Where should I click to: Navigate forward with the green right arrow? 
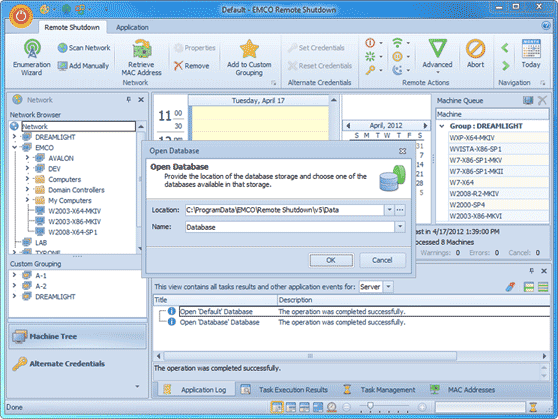505,66
